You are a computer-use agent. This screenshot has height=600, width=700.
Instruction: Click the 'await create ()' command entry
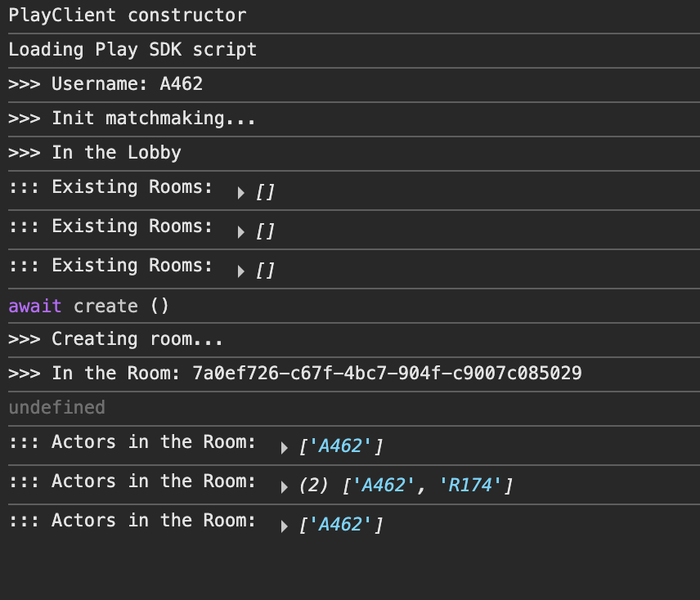[x=121, y=306]
